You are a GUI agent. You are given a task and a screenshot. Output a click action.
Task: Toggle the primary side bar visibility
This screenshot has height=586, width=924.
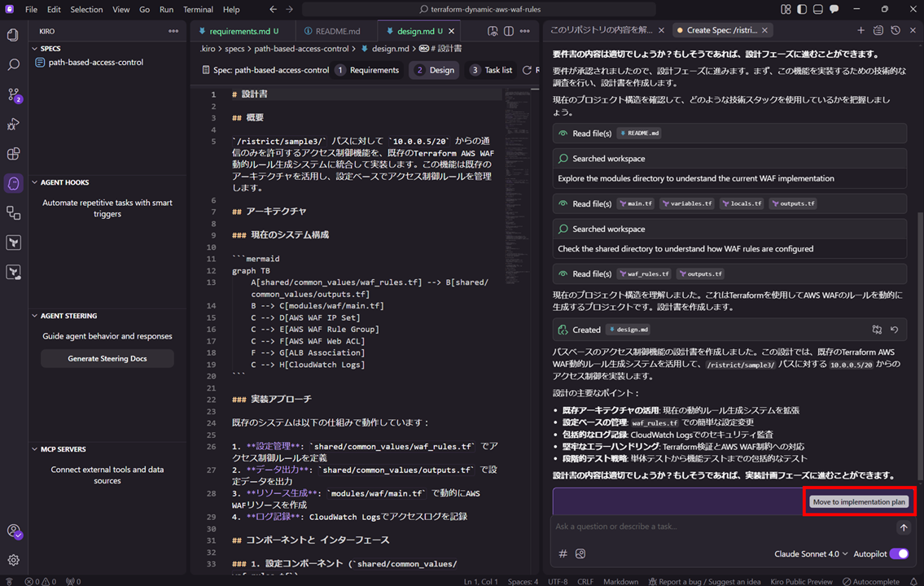802,10
